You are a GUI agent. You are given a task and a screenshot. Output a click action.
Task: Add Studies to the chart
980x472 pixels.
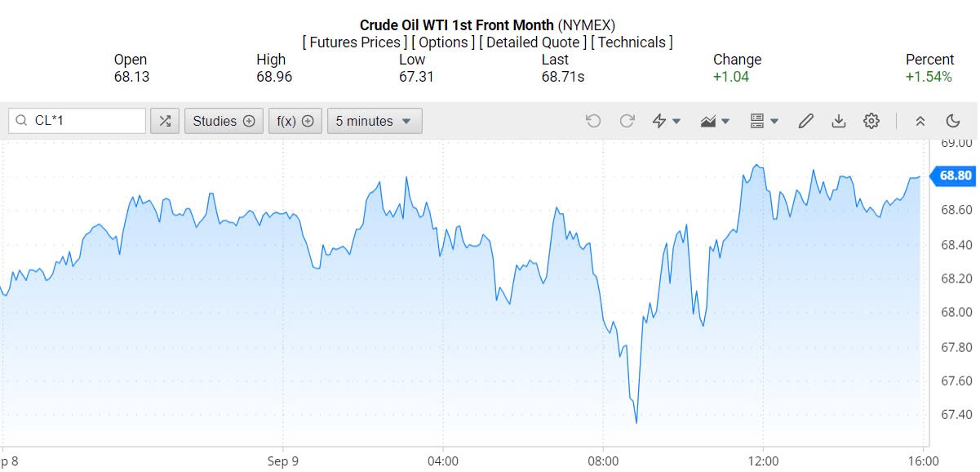pyautogui.click(x=224, y=121)
